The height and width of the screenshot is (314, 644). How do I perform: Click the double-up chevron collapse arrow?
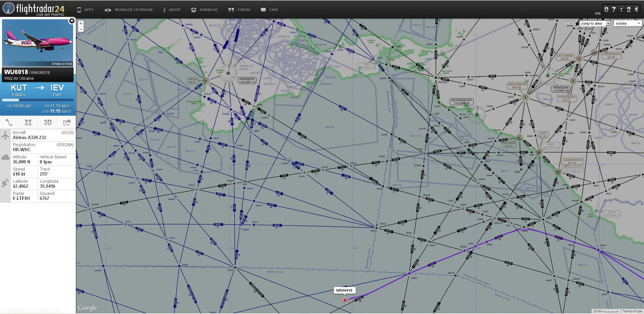tap(574, 23)
